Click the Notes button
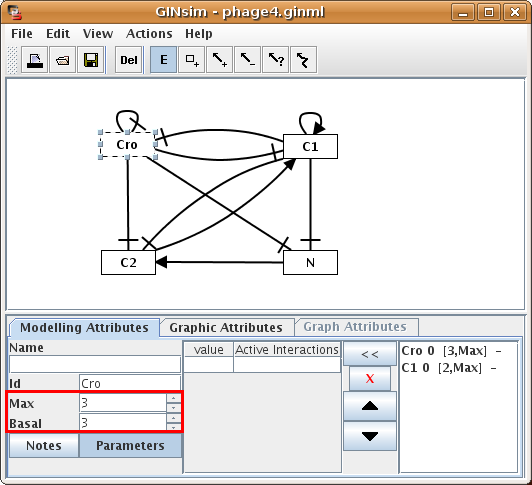Viewport: 532px width, 485px height. (x=44, y=446)
